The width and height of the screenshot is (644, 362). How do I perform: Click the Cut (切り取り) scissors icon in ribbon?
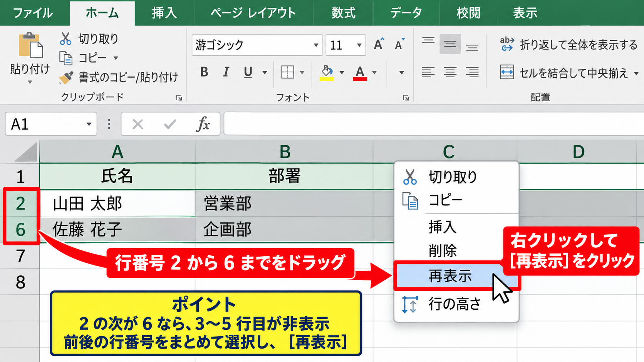coord(66,38)
